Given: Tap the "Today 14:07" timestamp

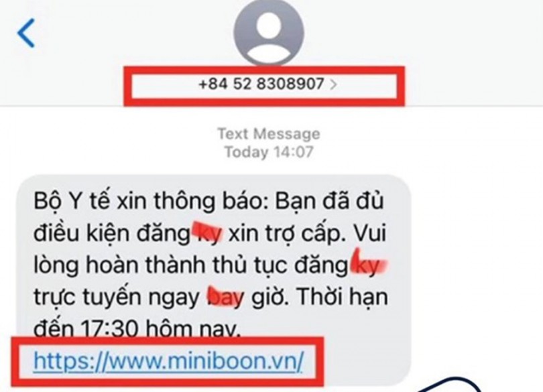Looking at the screenshot, I should pyautogui.click(x=269, y=152).
